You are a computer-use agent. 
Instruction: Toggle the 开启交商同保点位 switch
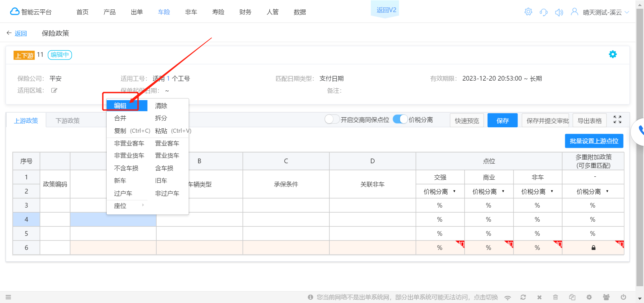332,119
